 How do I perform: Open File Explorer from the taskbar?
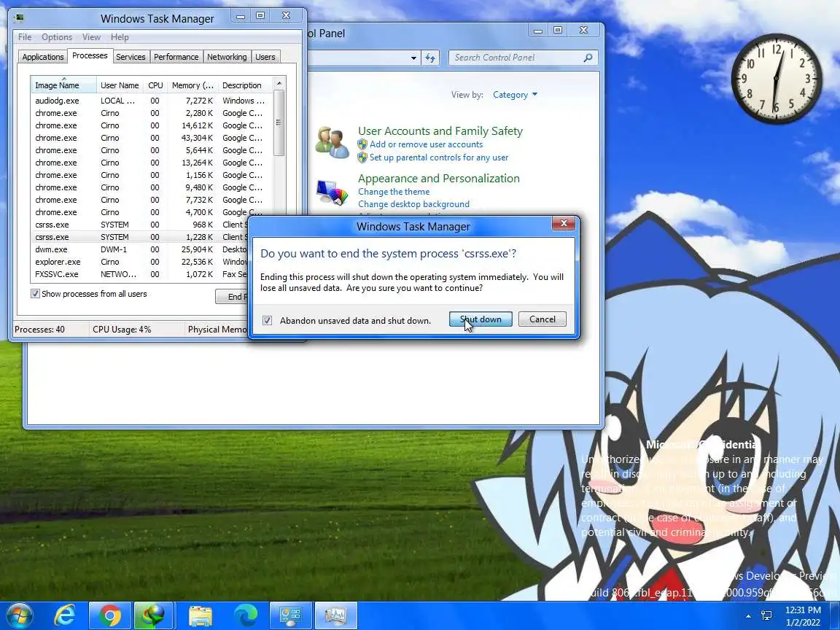(x=201, y=616)
